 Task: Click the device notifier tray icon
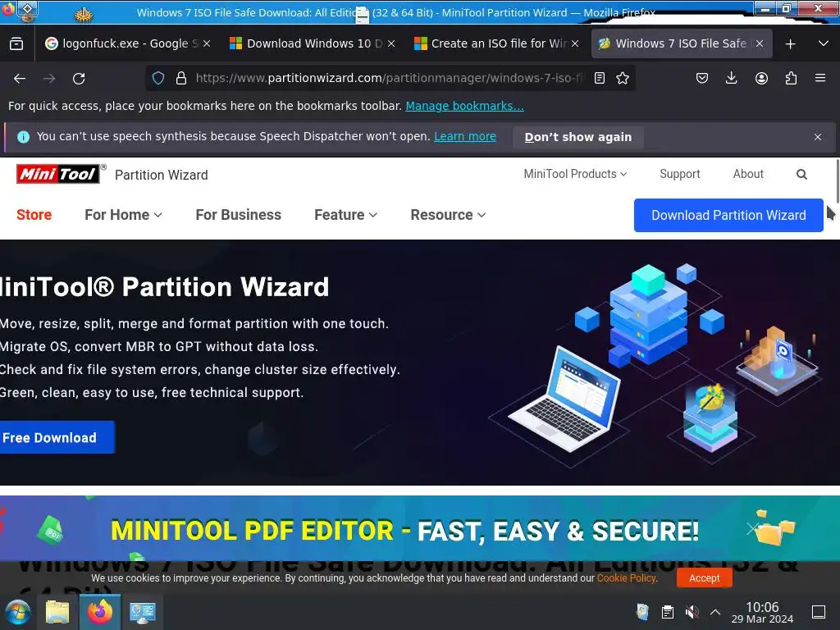[643, 612]
